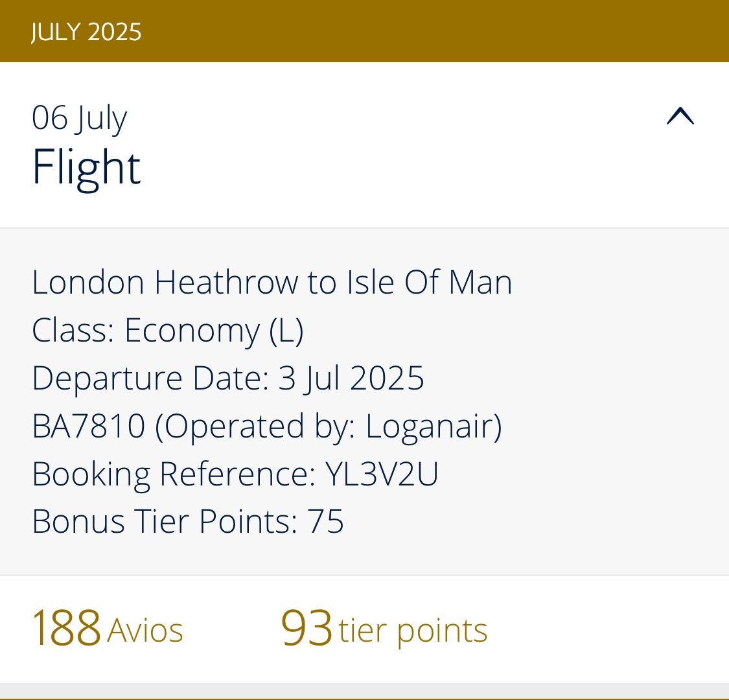
Task: Click the tier points label text
Action: coord(413,630)
